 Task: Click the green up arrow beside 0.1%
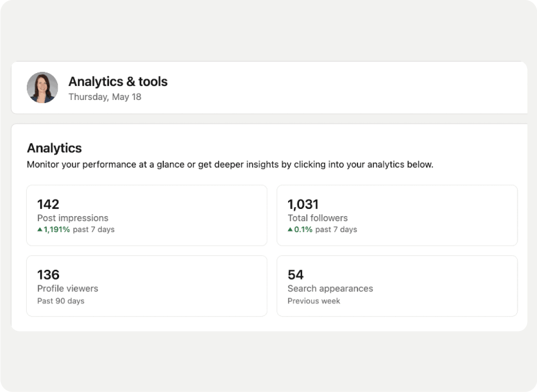coord(291,230)
